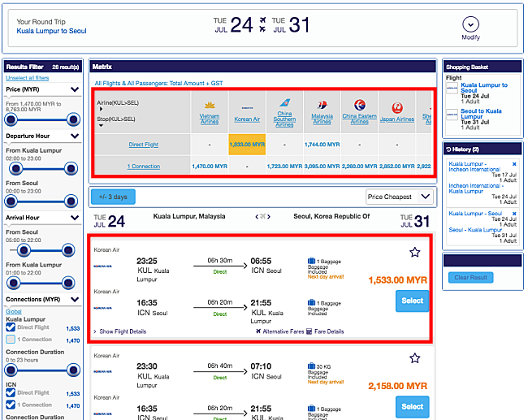Screen dimensions: 528x420
Task: Select Malaysia Airlines 1,744.00 MYR cell
Action: [x=322, y=145]
